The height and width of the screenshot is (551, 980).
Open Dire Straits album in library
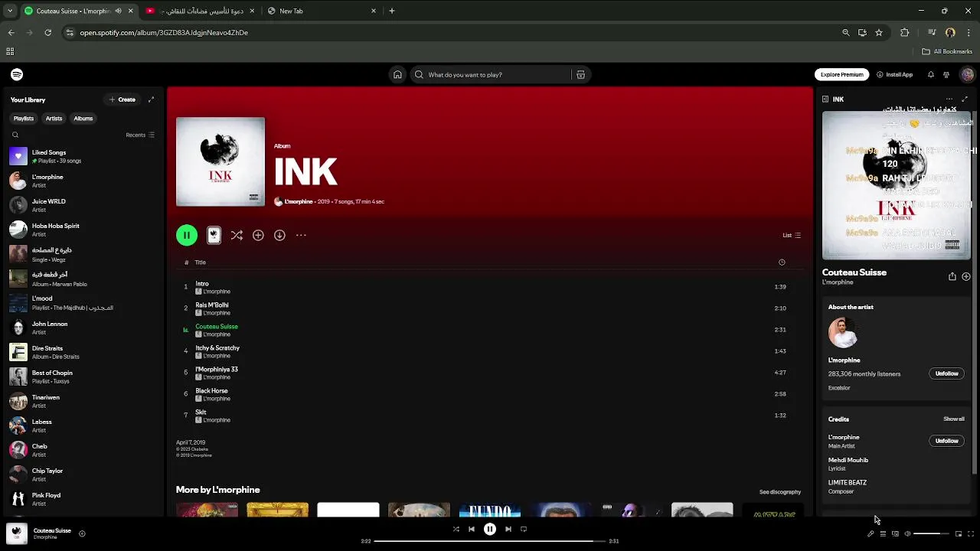(x=83, y=352)
